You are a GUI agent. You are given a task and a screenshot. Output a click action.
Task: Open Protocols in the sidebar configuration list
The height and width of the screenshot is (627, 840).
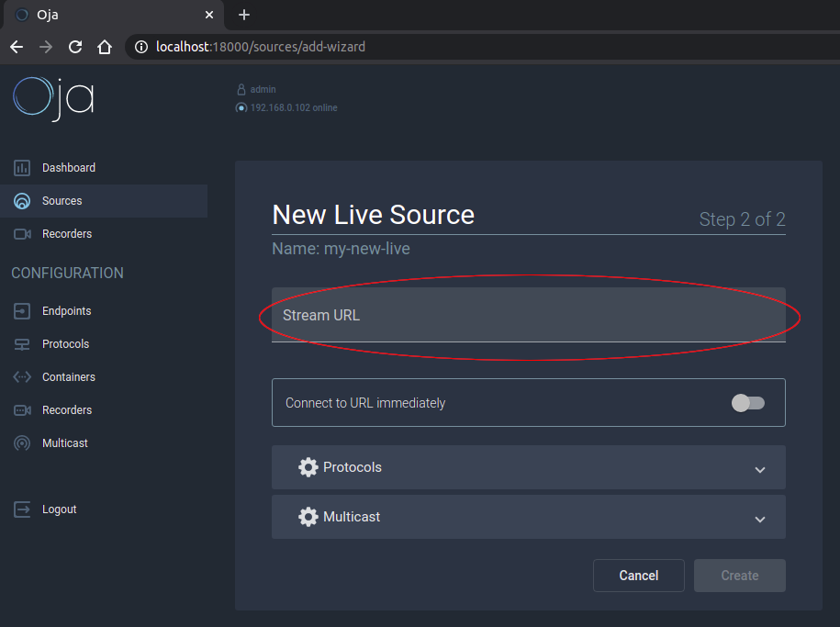point(66,344)
